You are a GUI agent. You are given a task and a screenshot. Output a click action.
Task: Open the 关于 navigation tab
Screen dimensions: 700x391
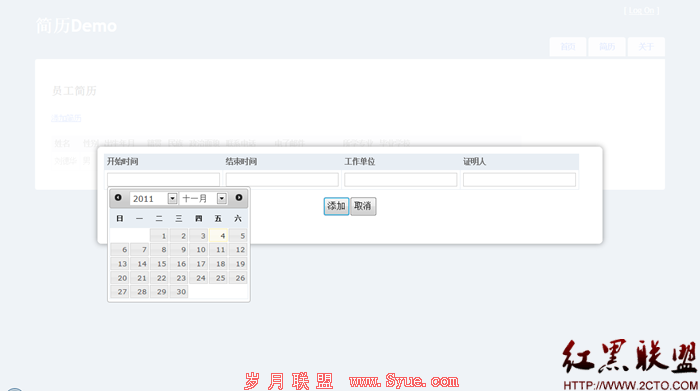[646, 47]
